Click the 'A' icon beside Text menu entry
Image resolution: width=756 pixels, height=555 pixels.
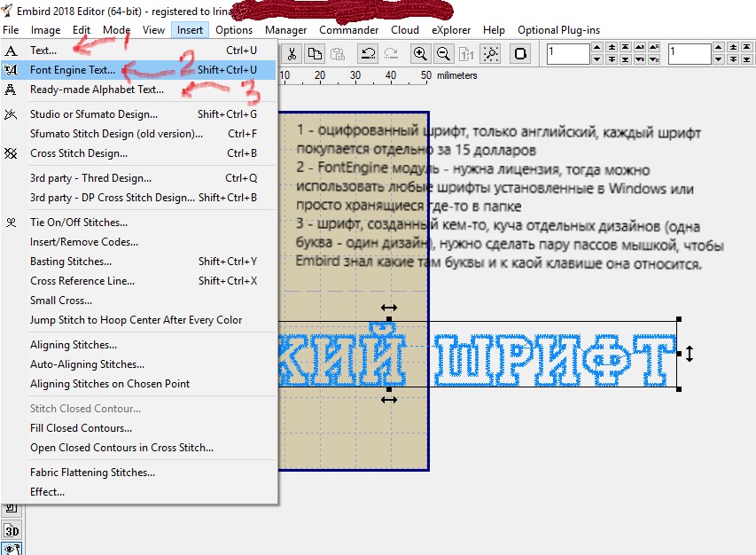pos(11,51)
